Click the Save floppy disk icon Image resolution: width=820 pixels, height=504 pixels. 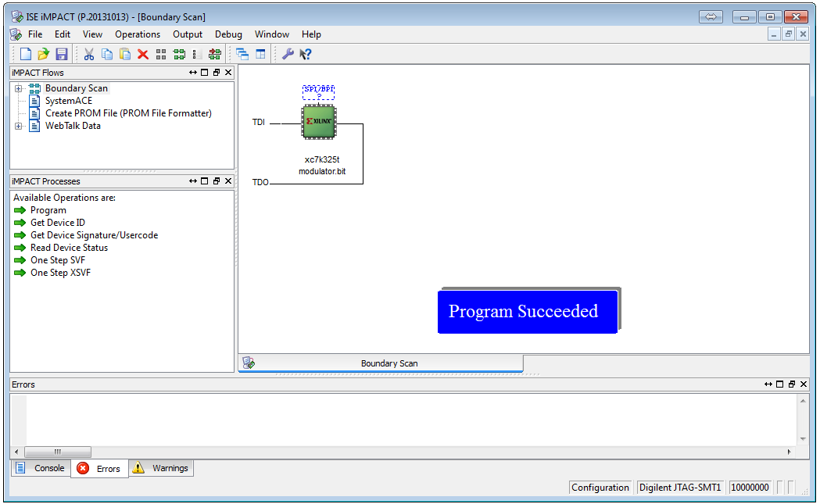[62, 54]
